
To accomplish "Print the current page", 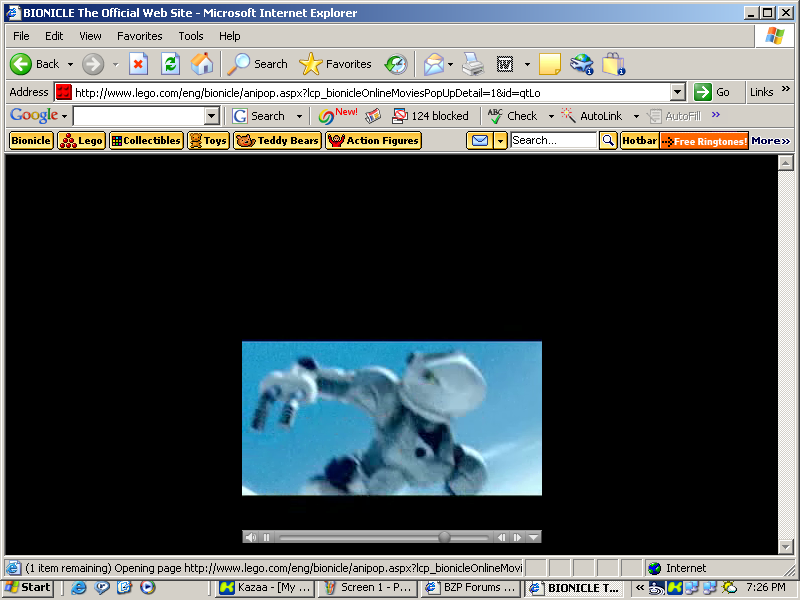I will pyautogui.click(x=472, y=63).
